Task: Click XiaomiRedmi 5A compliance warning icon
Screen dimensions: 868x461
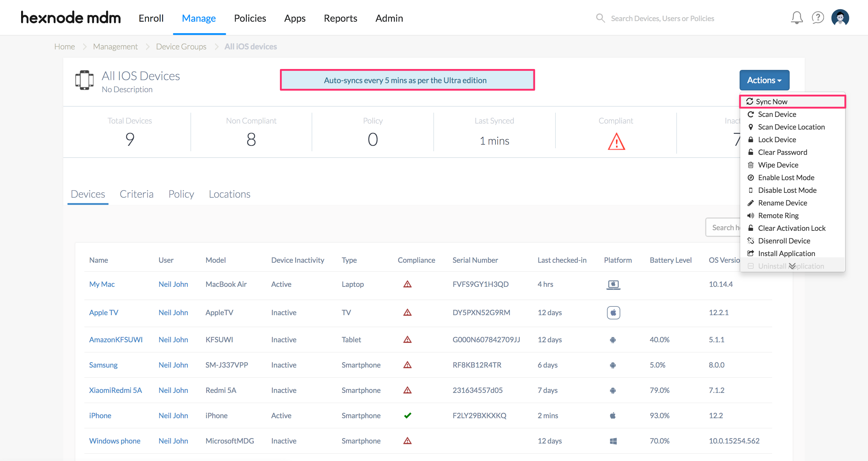Action: coord(407,390)
